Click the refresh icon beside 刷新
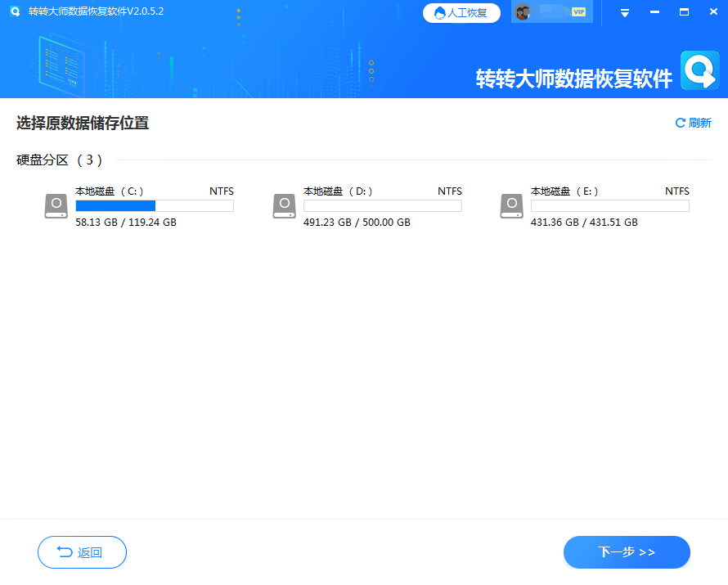 coord(679,122)
